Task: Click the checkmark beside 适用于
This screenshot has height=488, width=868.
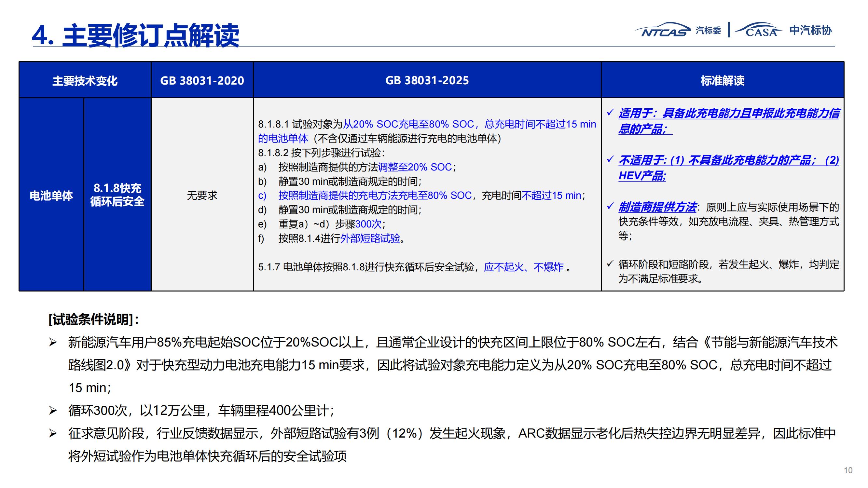Action: point(610,113)
